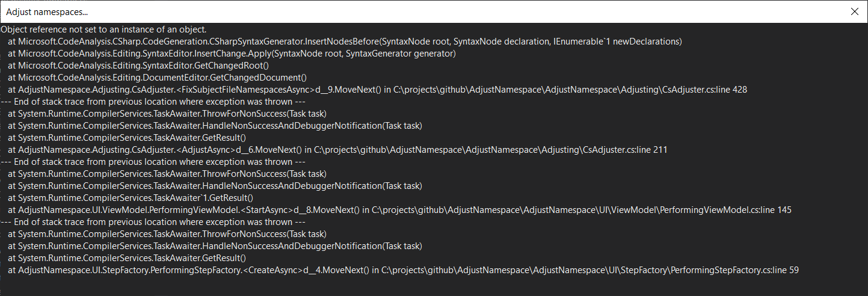
Task: Click the DocumentEditor.GetChangedDocument() line
Action: 158,78
